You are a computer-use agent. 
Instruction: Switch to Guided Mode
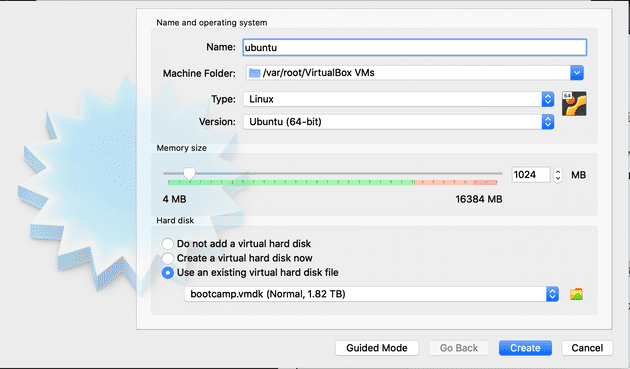[x=377, y=348]
